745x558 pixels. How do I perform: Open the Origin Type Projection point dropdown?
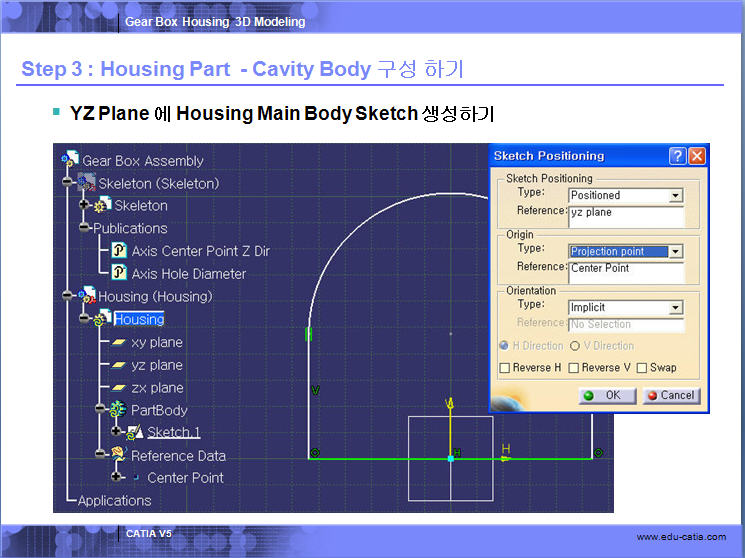(676, 252)
